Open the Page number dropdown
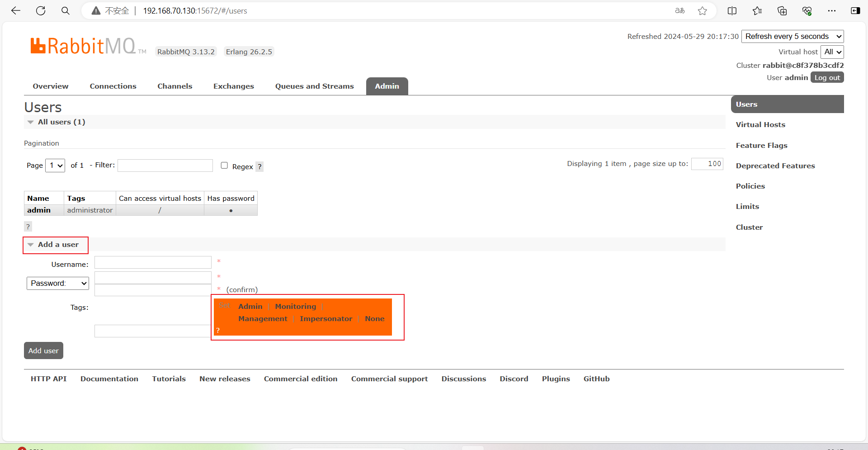The image size is (868, 450). (x=55, y=165)
